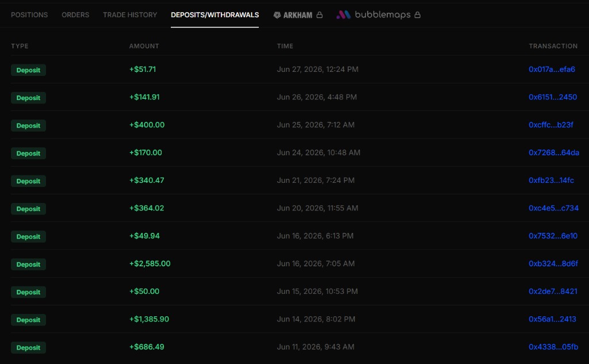
Task: Open the Orders tab
Action: pyautogui.click(x=75, y=14)
